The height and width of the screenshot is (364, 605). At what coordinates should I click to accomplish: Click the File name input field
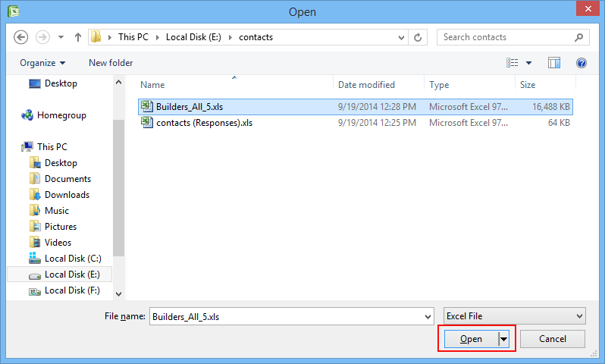click(288, 316)
